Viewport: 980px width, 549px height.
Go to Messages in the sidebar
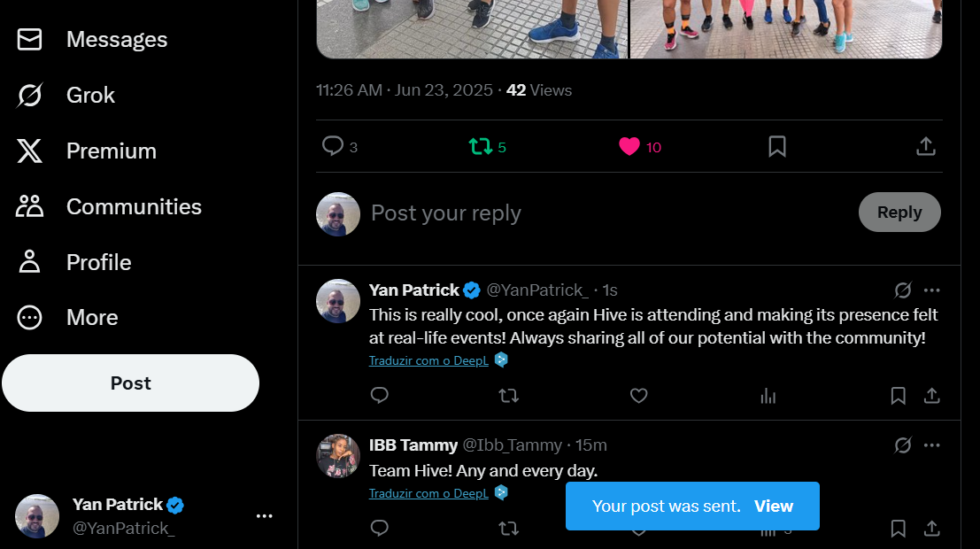pos(92,39)
